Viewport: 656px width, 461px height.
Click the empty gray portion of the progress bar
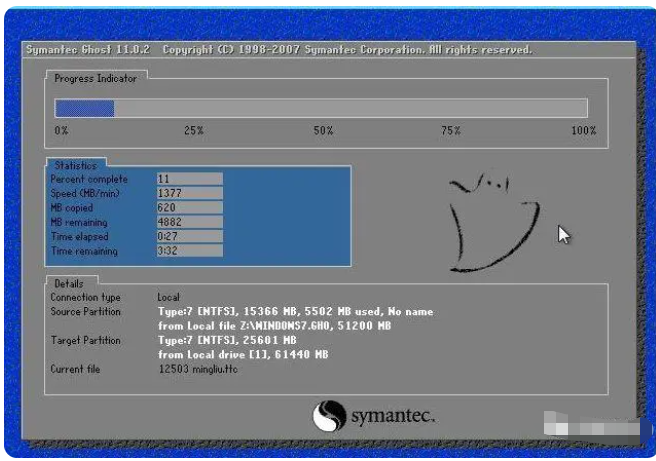click(x=350, y=109)
